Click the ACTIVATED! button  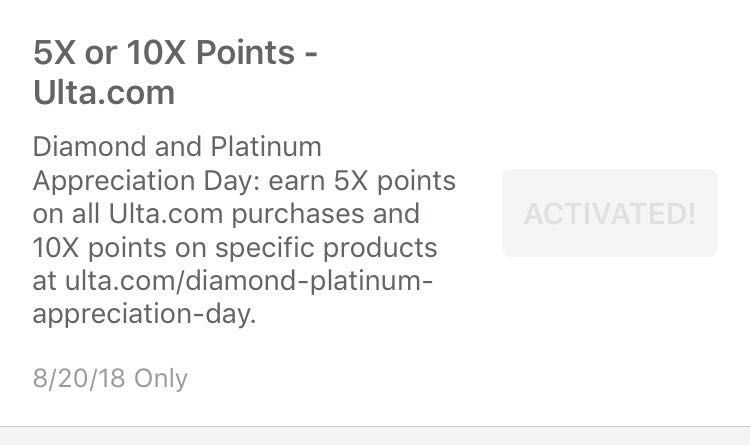[609, 213]
